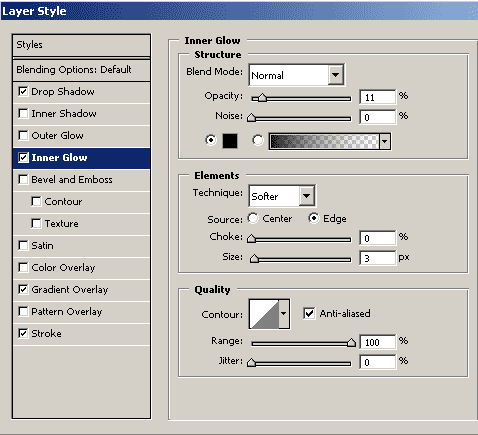Click the Choke value field

pyautogui.click(x=378, y=238)
